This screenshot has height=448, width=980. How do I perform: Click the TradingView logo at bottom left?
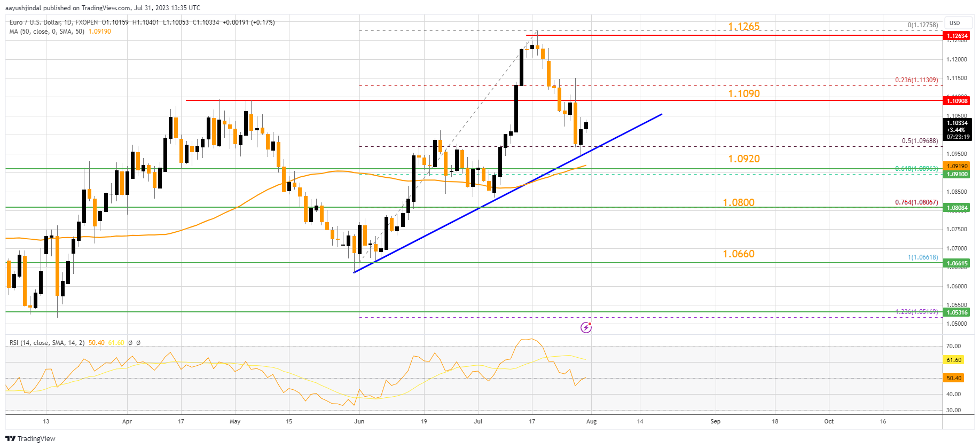pyautogui.click(x=30, y=438)
